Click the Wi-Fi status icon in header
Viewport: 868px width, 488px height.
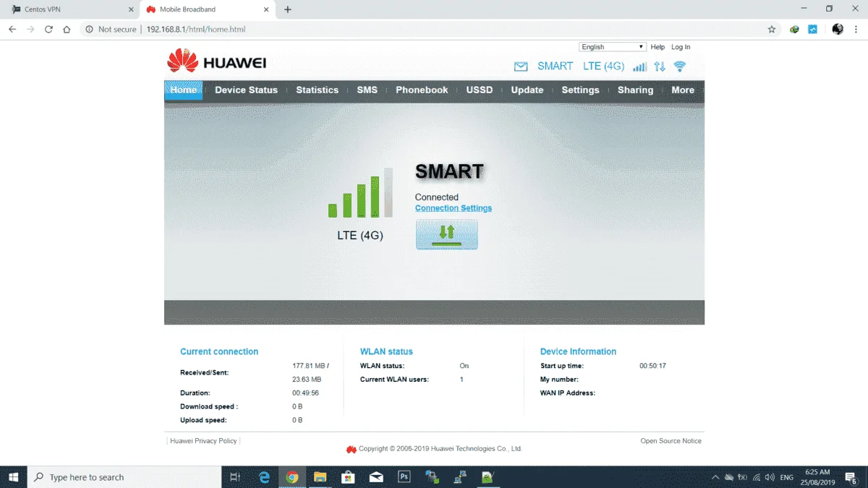(x=679, y=67)
